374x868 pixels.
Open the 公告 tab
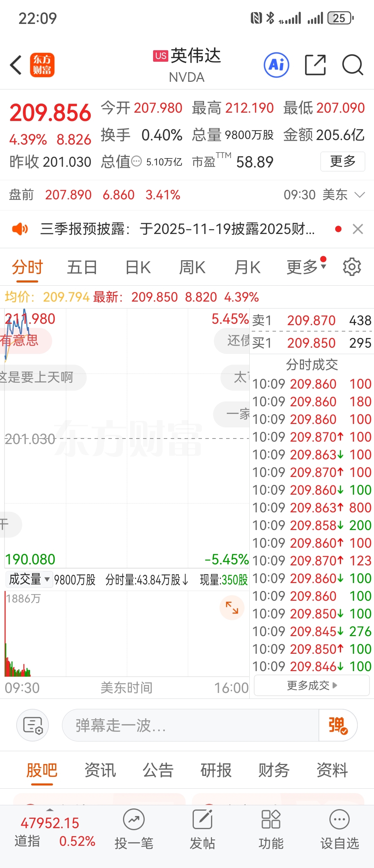pyautogui.click(x=158, y=770)
